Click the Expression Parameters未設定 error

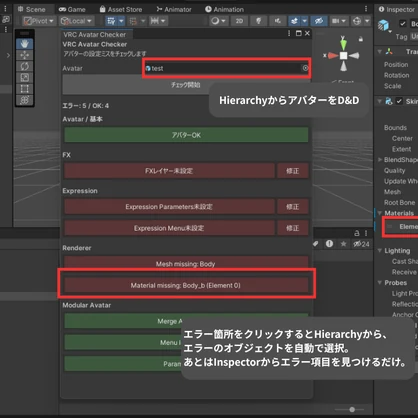(x=169, y=207)
